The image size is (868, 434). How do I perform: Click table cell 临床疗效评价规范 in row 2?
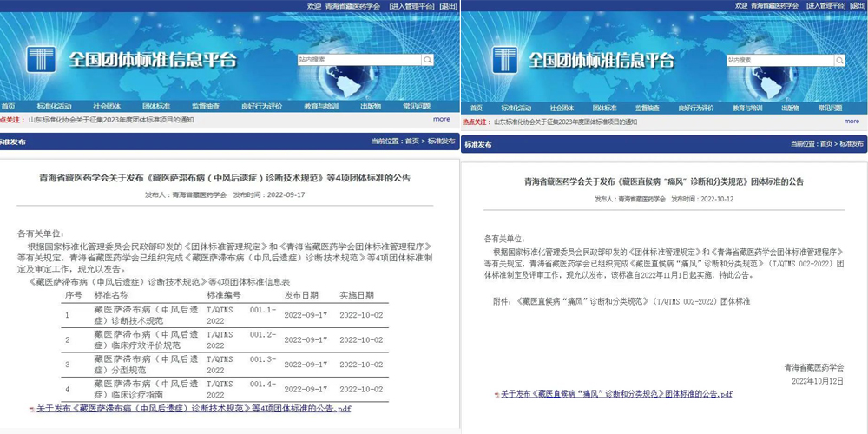(145, 340)
